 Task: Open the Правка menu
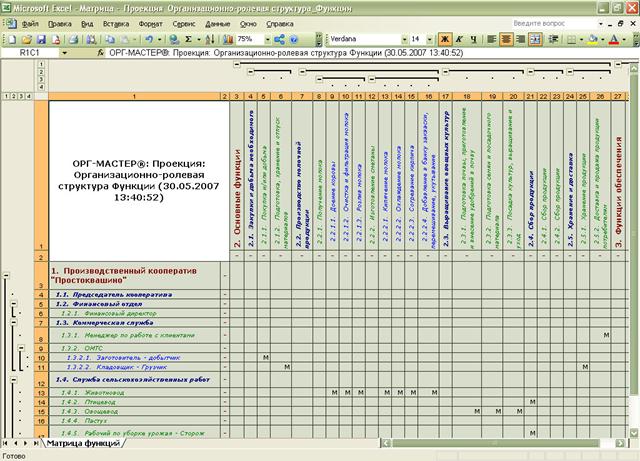click(60, 24)
